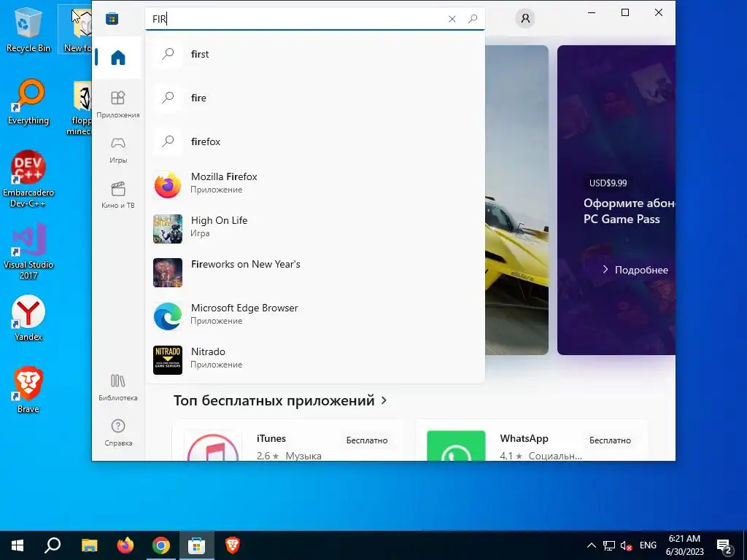Switch the ENG input language indicator
The width and height of the screenshot is (747, 560).
coord(648,545)
